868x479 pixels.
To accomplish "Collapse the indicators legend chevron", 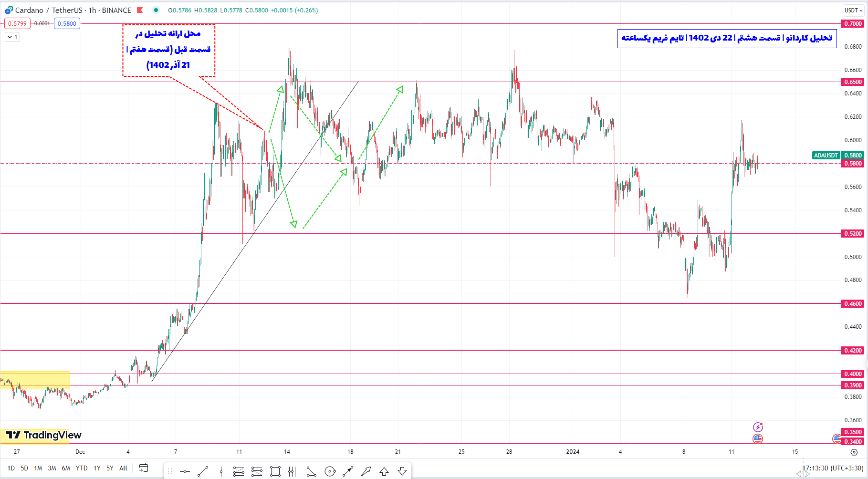I will 12,37.
